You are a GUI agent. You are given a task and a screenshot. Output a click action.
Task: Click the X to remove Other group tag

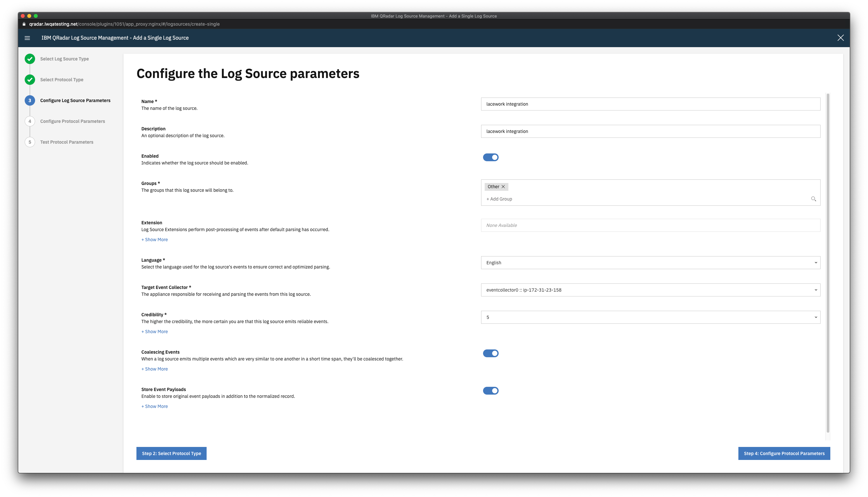coord(504,186)
